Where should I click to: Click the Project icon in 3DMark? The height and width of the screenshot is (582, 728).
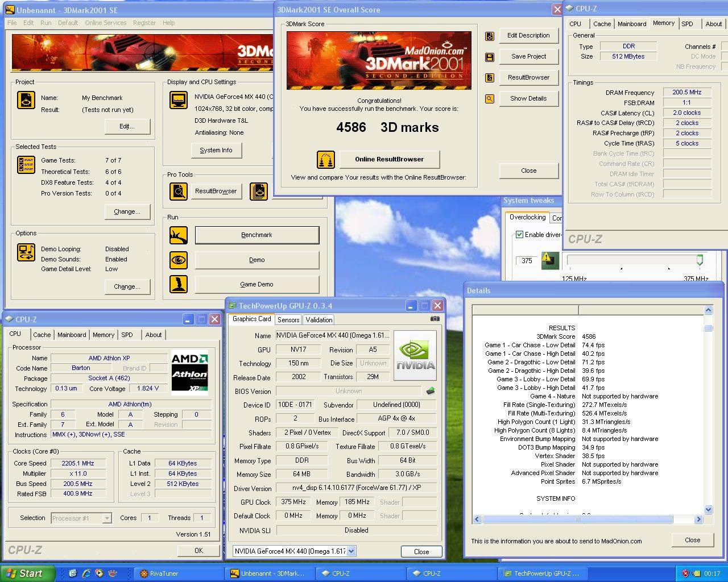[26, 100]
